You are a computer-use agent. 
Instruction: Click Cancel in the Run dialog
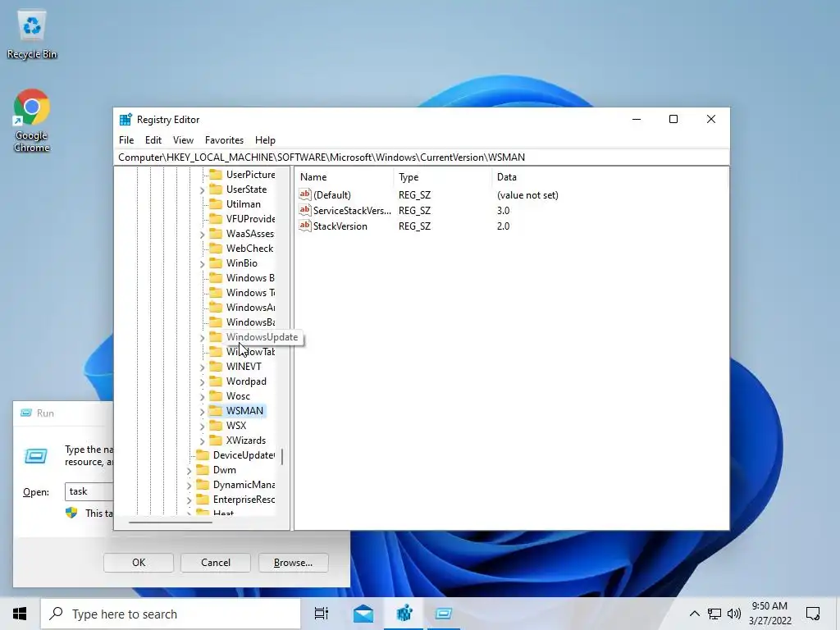[216, 563]
